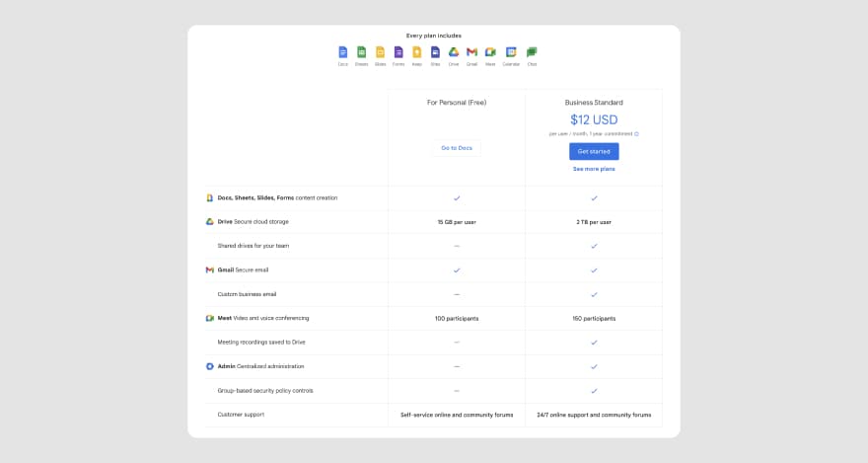Click info icon next to 1 year commitment
868x463 pixels.
point(636,134)
